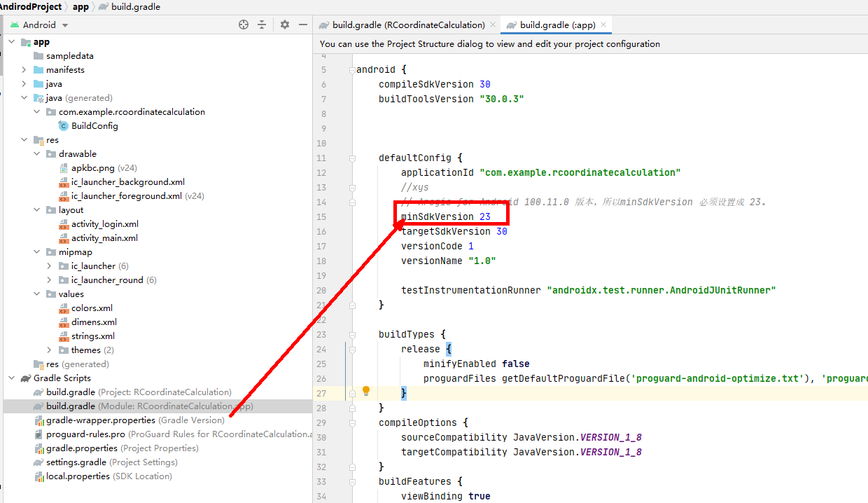Expand the java folder
The image size is (868, 503).
click(x=24, y=84)
